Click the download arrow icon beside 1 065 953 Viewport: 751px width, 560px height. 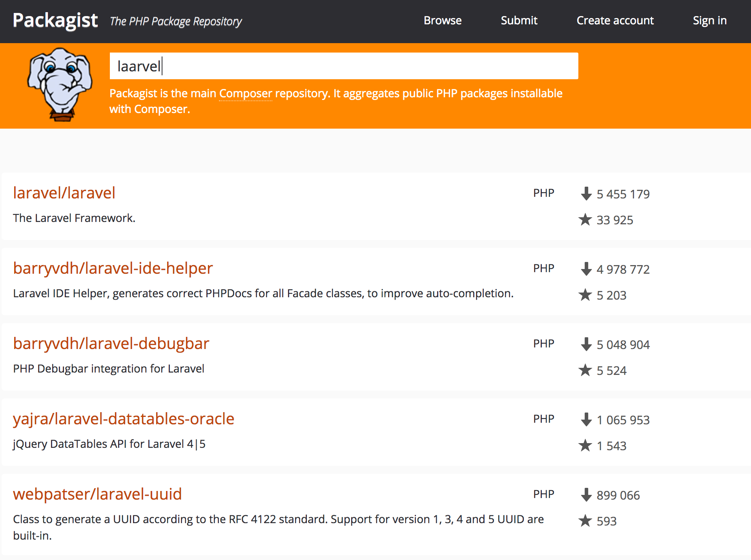[586, 420]
